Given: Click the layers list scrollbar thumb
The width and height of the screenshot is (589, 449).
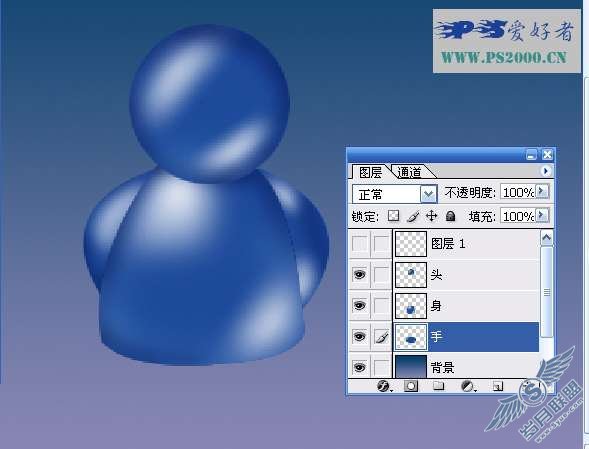Looking at the screenshot, I should (x=547, y=292).
